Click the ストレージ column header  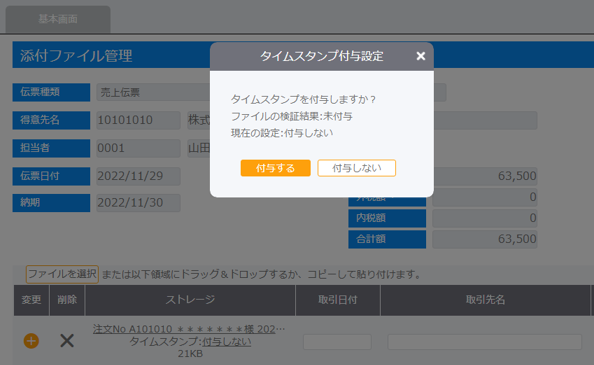point(190,300)
